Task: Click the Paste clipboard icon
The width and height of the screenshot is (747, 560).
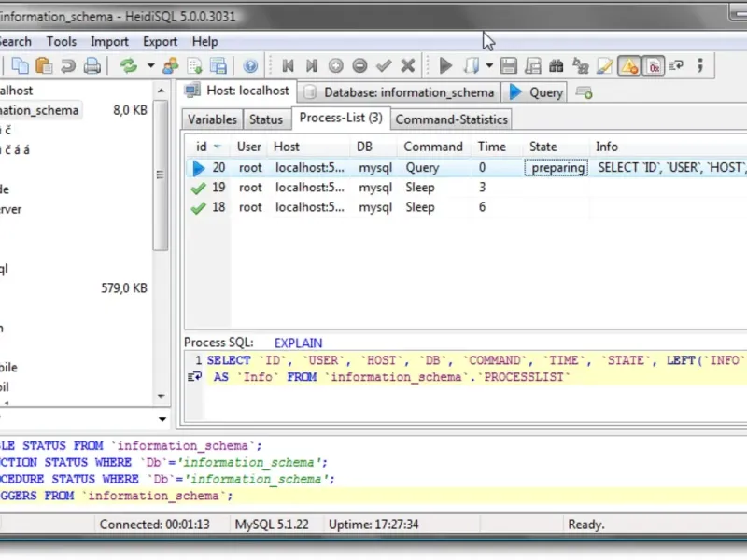Action: click(44, 65)
